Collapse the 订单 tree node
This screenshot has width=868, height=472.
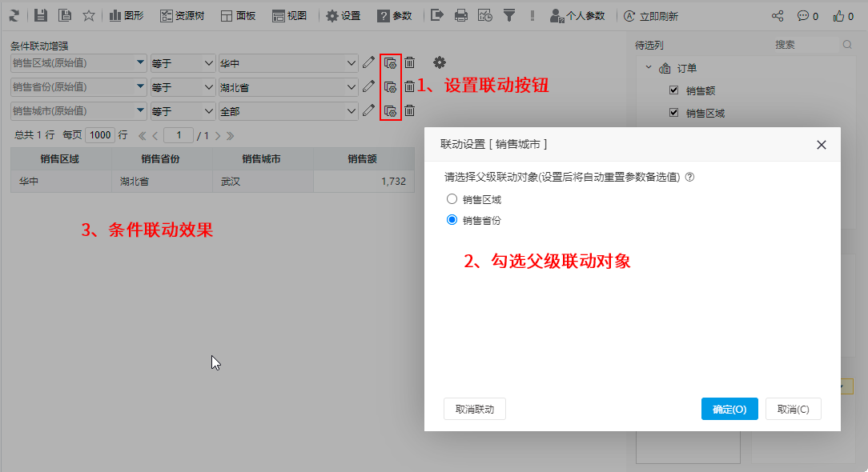coord(649,67)
